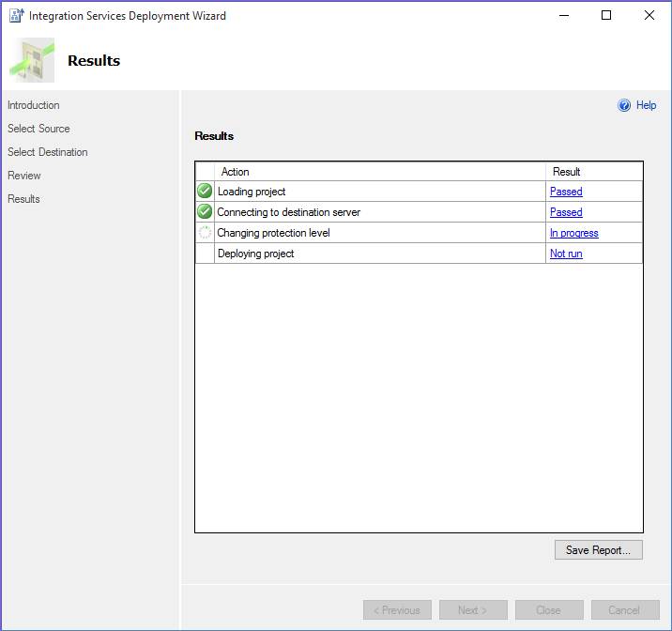The height and width of the screenshot is (631, 672).
Task: Click the Help question mark icon
Action: tap(624, 105)
